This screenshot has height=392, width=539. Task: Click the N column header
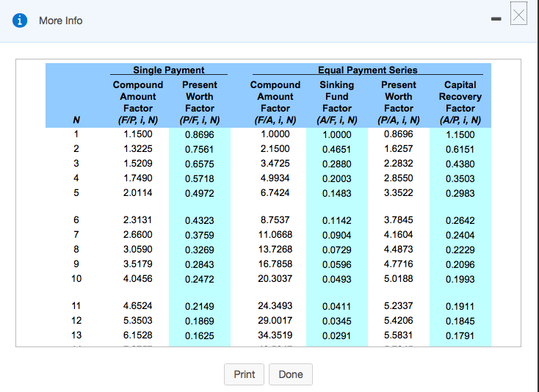(76, 120)
